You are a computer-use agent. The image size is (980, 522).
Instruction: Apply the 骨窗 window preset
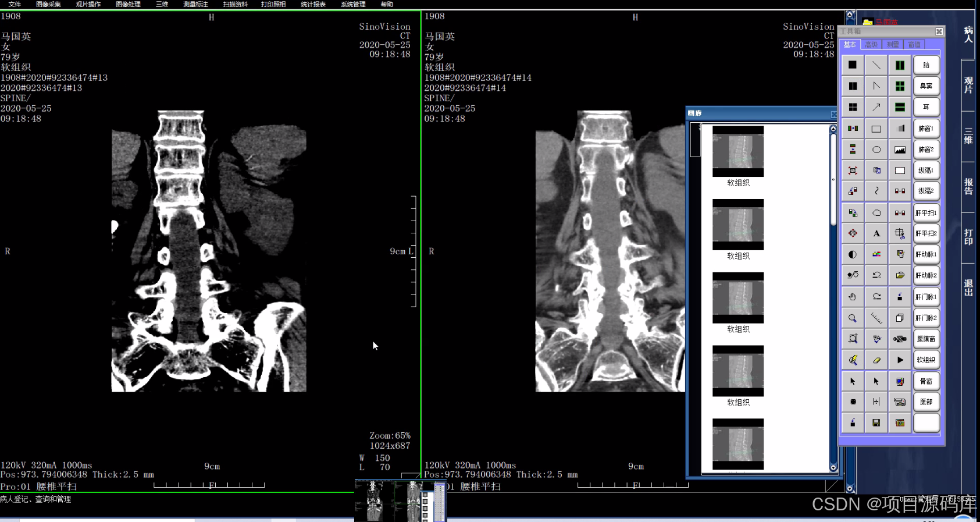pos(926,381)
